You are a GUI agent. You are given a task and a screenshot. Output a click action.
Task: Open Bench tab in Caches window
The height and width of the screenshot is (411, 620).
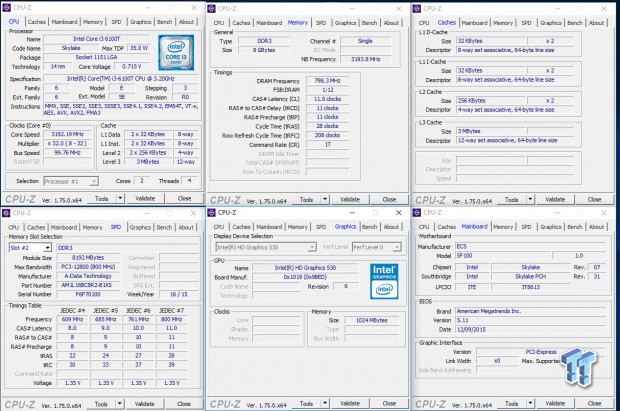pyautogui.click(x=575, y=23)
